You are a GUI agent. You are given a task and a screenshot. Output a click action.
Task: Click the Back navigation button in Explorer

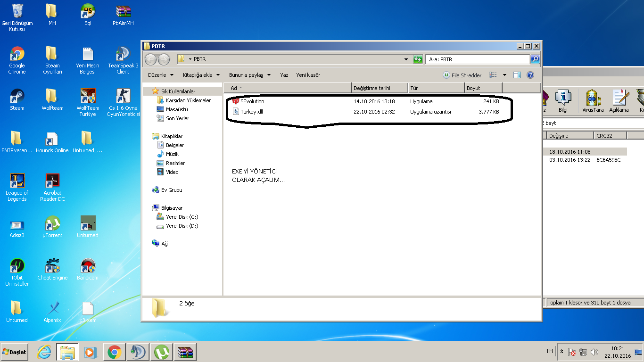151,59
